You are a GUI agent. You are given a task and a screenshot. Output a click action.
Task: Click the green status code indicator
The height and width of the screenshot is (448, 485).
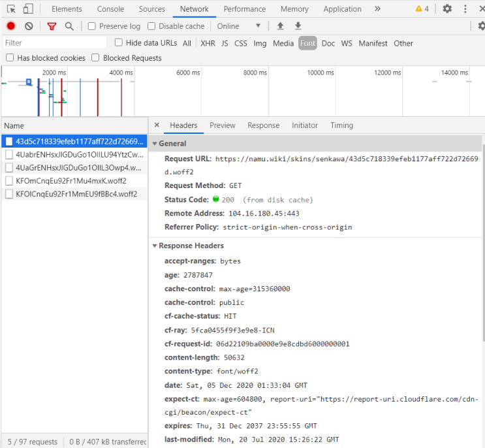coord(216,199)
